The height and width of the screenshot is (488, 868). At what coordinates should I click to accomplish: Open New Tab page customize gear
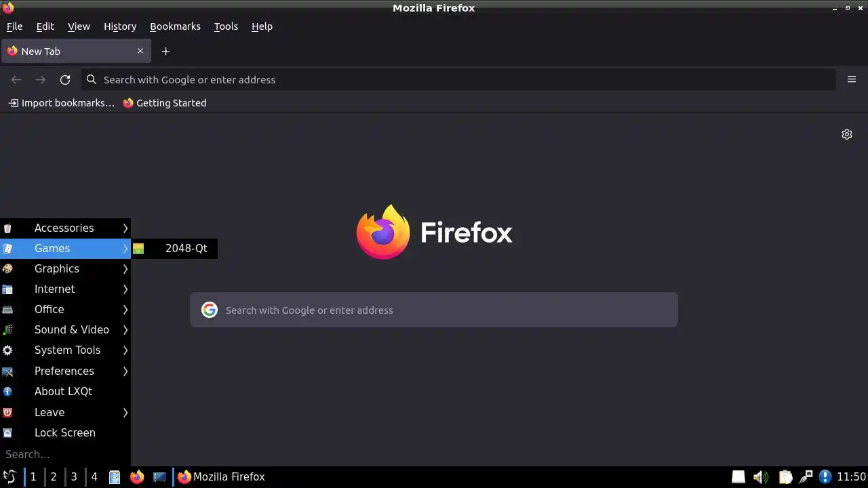[x=847, y=134]
